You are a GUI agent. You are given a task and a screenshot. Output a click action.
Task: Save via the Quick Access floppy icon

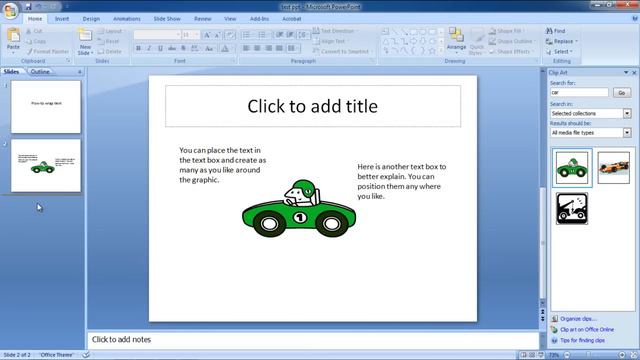28,7
